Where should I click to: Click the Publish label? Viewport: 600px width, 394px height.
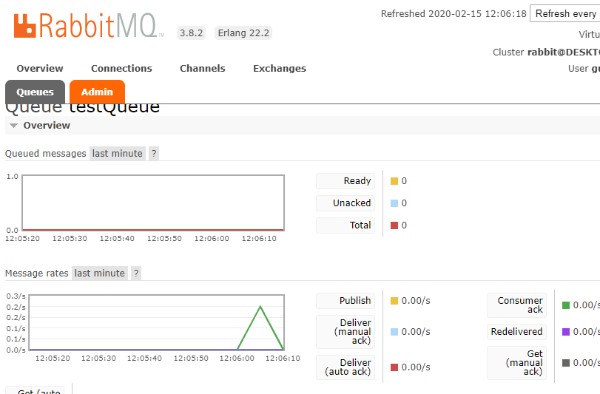(346, 301)
